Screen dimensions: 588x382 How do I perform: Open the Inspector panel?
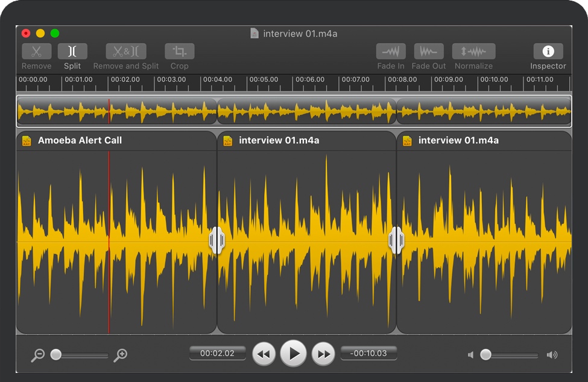pos(548,52)
